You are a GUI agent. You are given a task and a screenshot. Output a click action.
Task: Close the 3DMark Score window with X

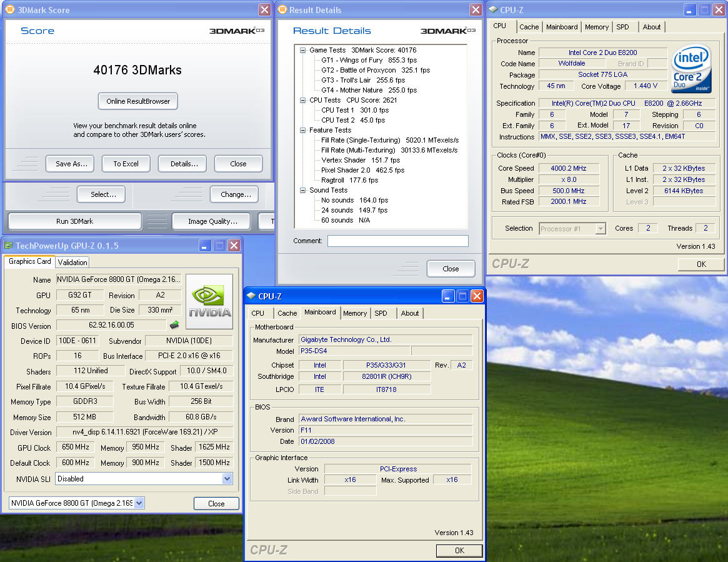click(x=265, y=9)
